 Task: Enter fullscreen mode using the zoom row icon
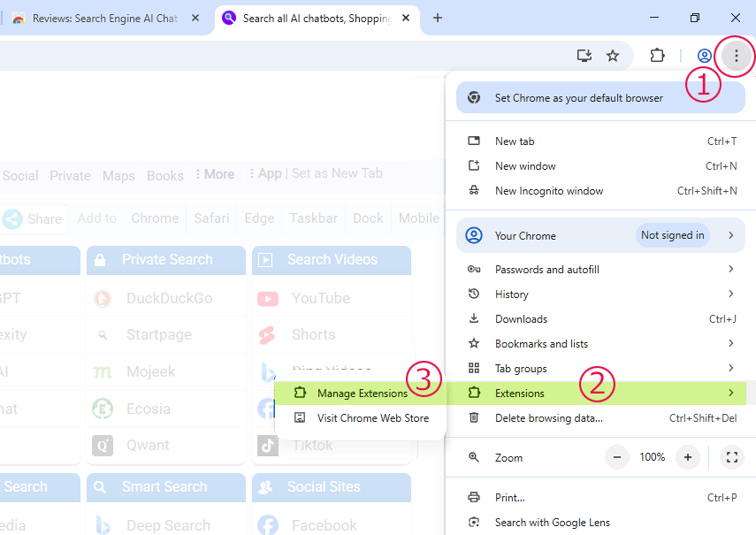[731, 457]
